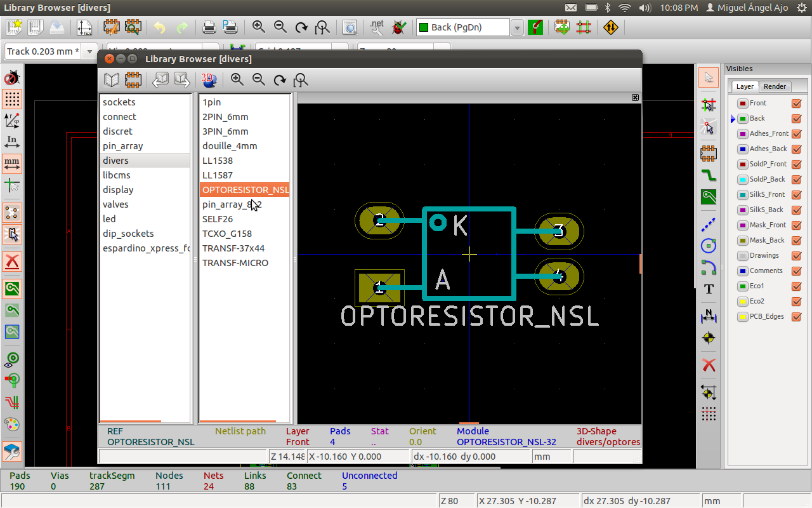Select the Layer tab in Visibles
Screen dimensions: 812x508
coord(745,86)
